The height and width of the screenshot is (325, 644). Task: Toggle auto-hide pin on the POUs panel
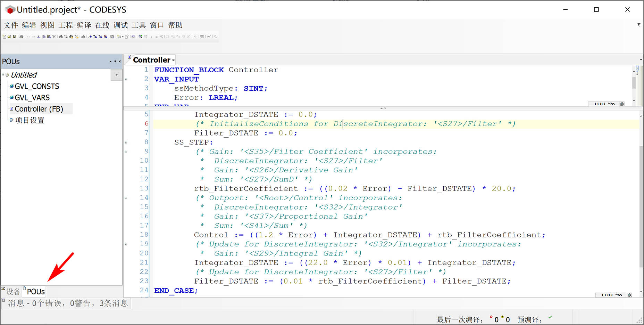[115, 61]
